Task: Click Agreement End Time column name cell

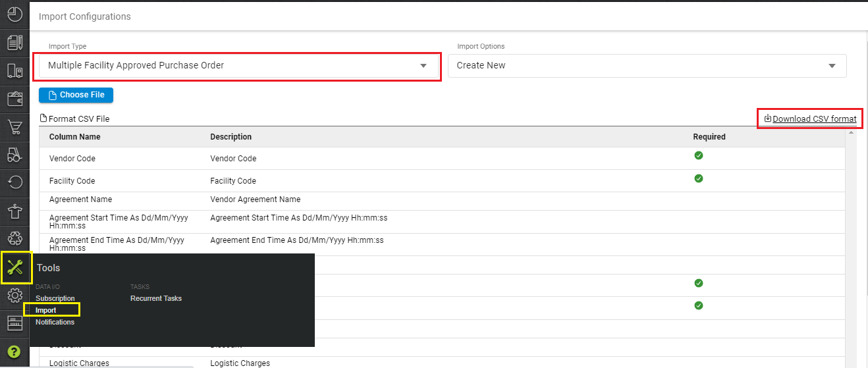Action: point(117,244)
